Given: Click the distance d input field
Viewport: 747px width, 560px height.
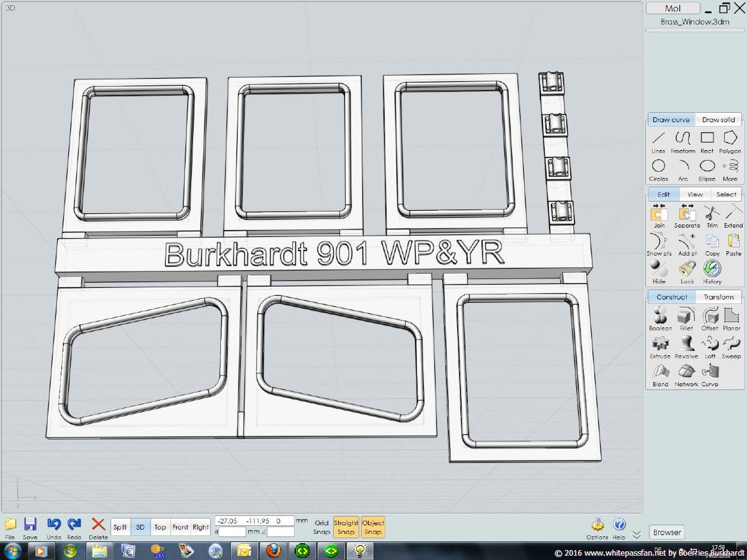Looking at the screenshot, I should 233,531.
